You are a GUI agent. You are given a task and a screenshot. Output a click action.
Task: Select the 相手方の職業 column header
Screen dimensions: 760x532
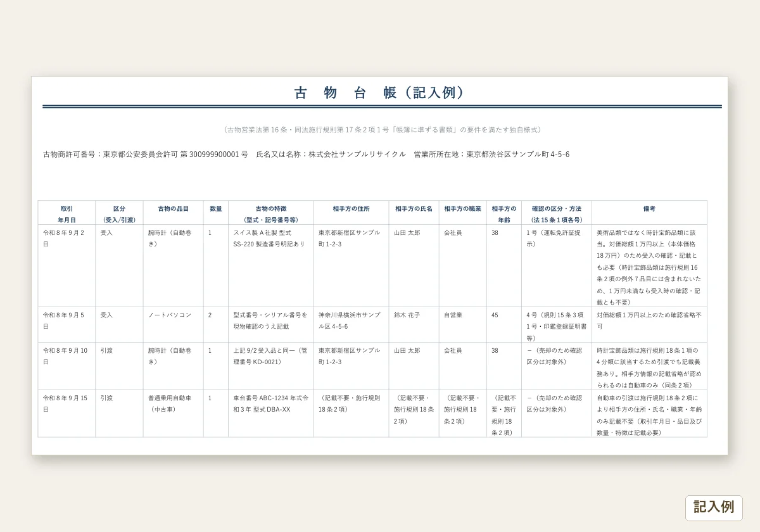pos(463,213)
